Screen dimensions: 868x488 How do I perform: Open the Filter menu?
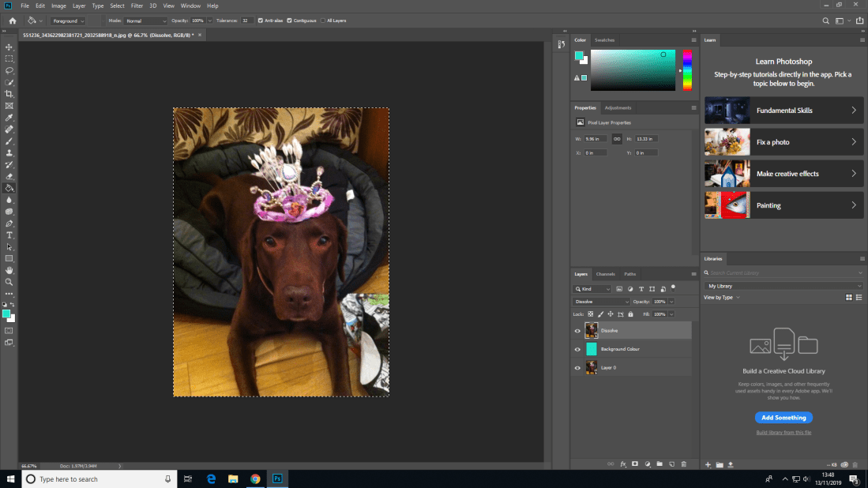pyautogui.click(x=137, y=6)
